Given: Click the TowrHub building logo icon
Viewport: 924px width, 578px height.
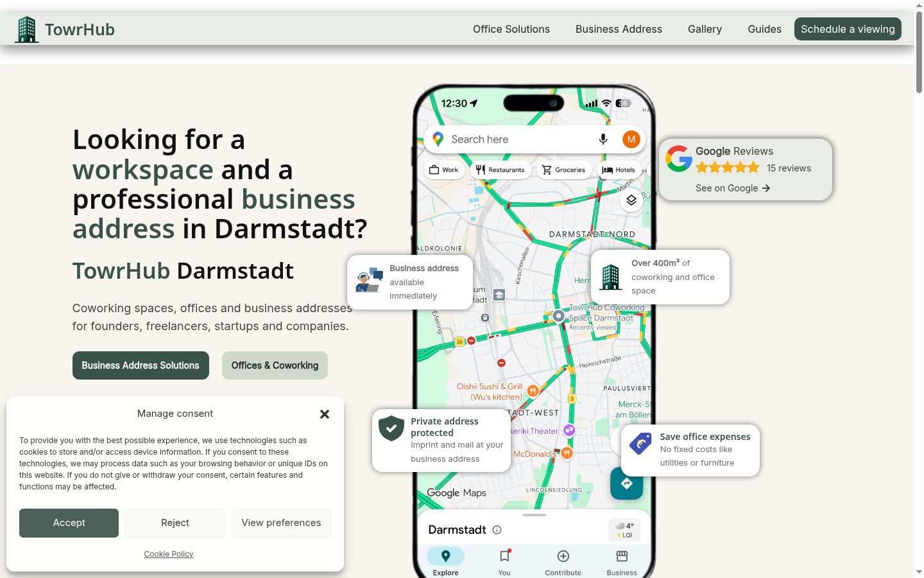Looking at the screenshot, I should click(x=26, y=30).
